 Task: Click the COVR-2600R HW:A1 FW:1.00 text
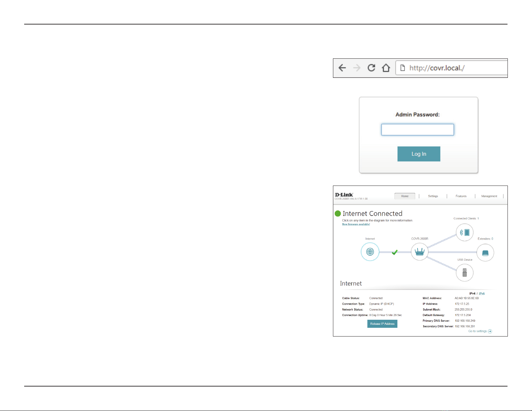(351, 199)
